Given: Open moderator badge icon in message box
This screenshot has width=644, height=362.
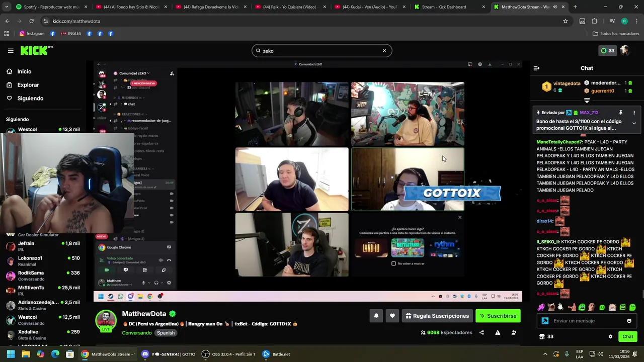Looking at the screenshot, I should click(x=545, y=321).
